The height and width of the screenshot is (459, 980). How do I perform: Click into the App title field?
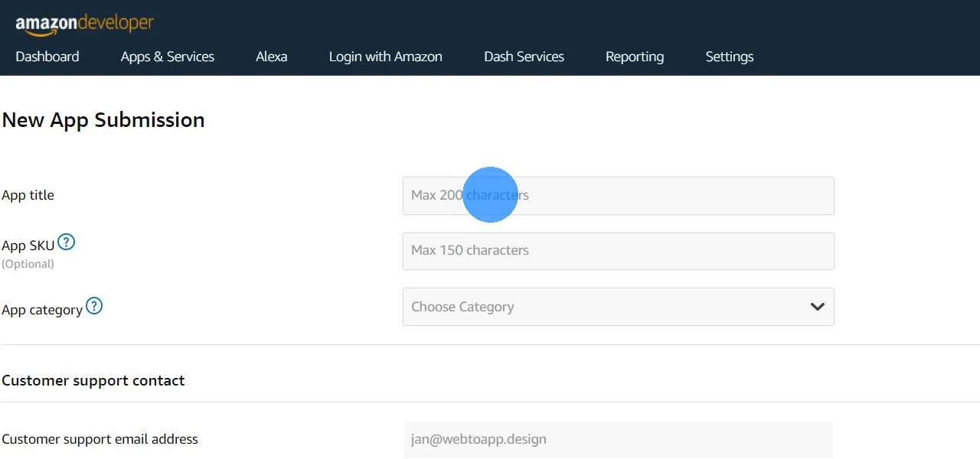pyautogui.click(x=619, y=196)
